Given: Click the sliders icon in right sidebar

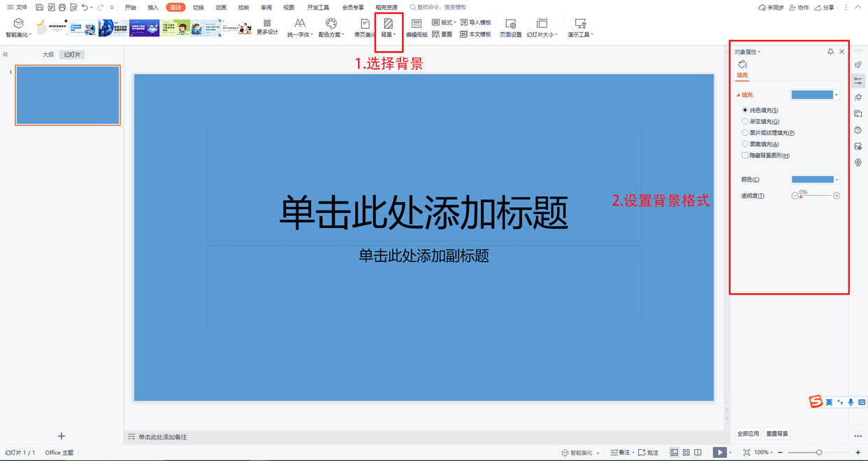Looking at the screenshot, I should point(858,81).
